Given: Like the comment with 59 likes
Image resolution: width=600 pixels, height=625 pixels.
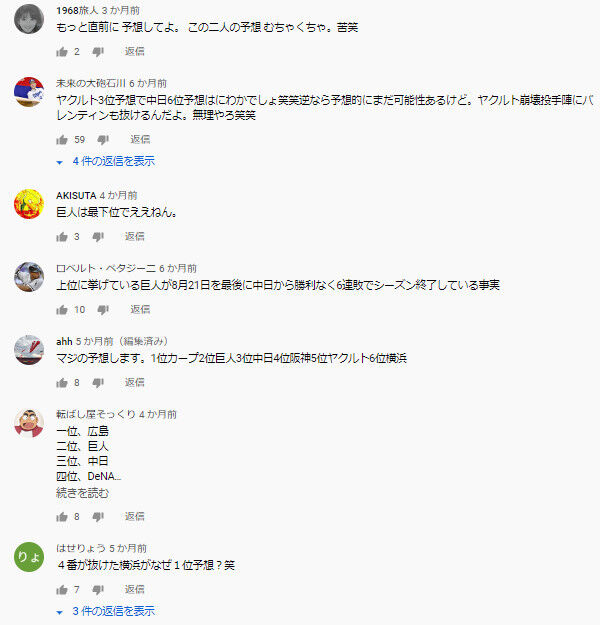Looking at the screenshot, I should (x=62, y=140).
